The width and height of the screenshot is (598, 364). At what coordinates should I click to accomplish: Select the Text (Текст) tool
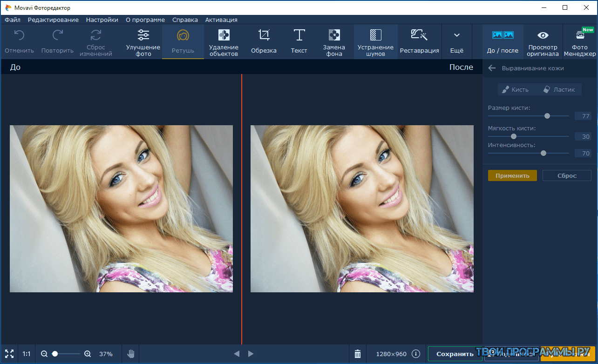click(x=299, y=41)
